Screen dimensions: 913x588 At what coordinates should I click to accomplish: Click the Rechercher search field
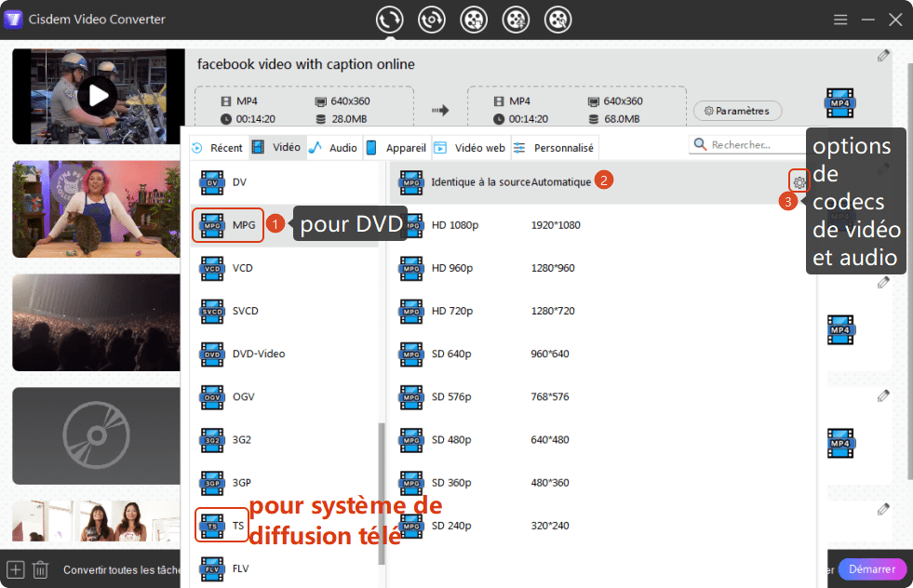point(747,144)
